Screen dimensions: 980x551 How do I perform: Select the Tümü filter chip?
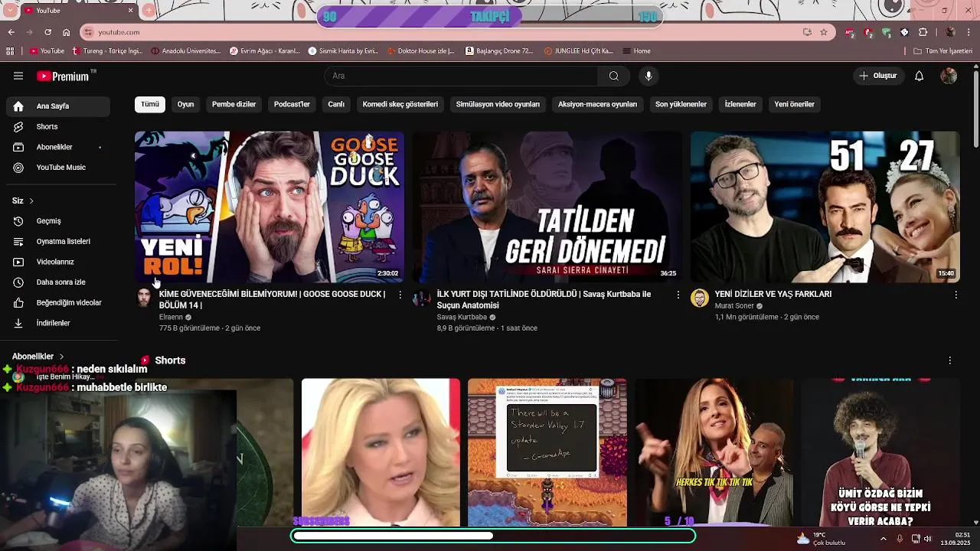(x=150, y=104)
